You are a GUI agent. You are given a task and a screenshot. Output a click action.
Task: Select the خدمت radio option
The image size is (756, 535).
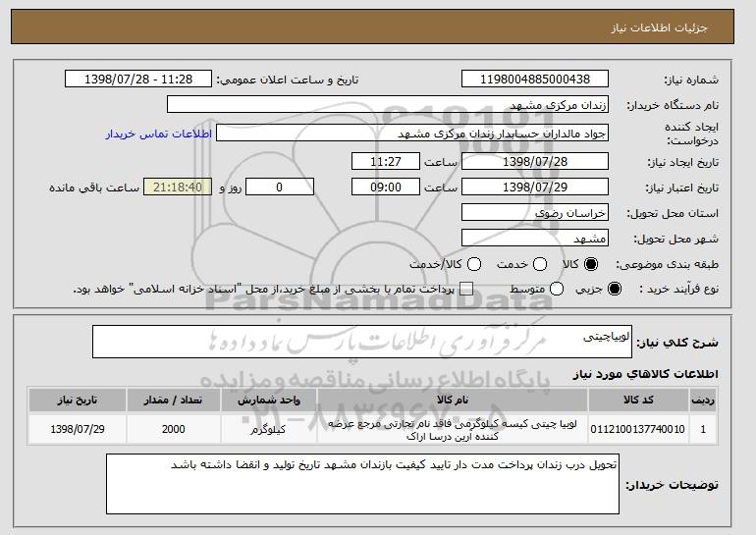point(540,264)
